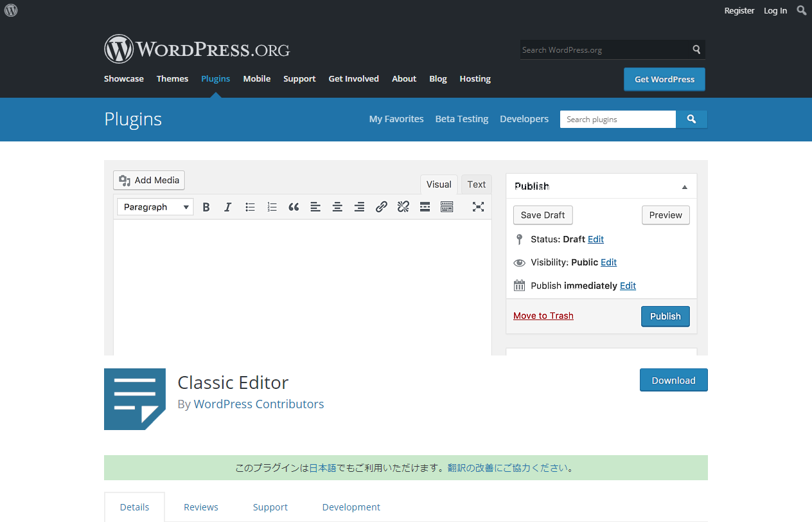Click Save Draft button

coord(543,215)
